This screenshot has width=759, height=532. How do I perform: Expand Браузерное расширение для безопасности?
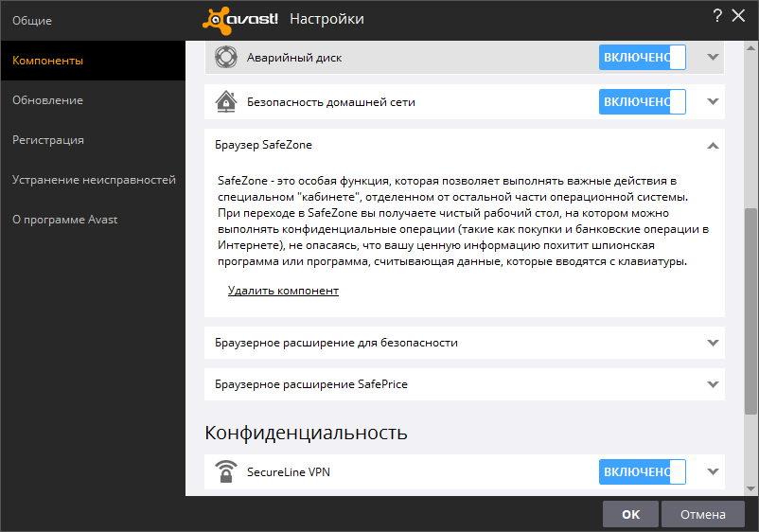click(x=713, y=343)
